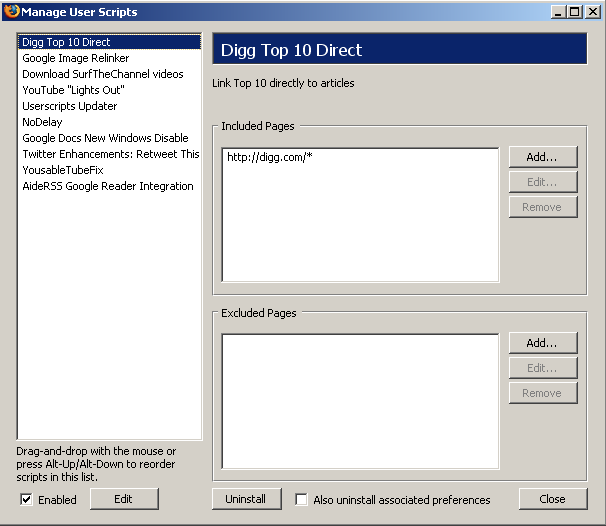
Task: Click Edit in the Included Pages group
Action: [543, 182]
